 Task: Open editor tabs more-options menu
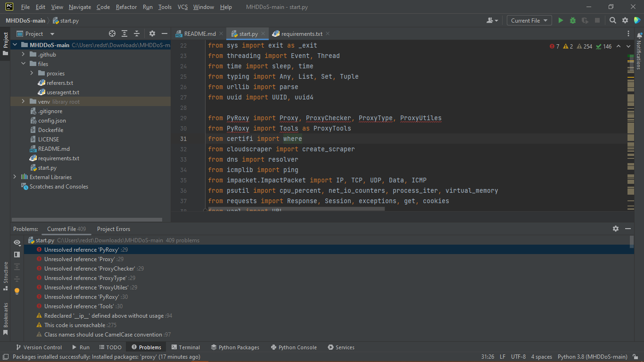coord(628,33)
